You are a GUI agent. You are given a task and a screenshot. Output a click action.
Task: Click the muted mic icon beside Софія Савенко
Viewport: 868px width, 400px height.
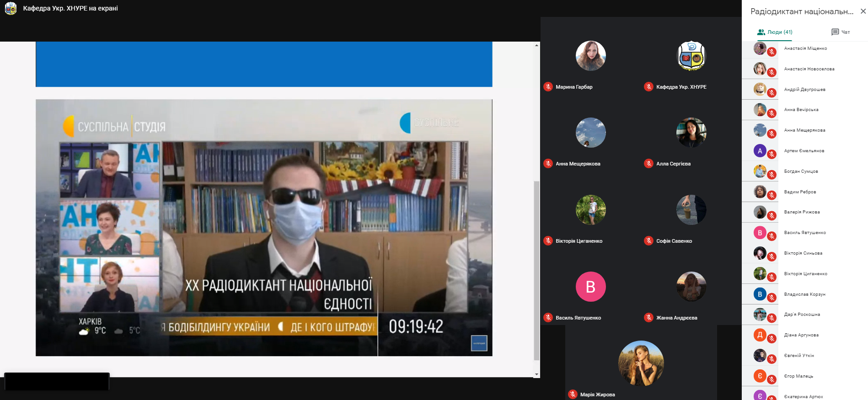pos(648,241)
